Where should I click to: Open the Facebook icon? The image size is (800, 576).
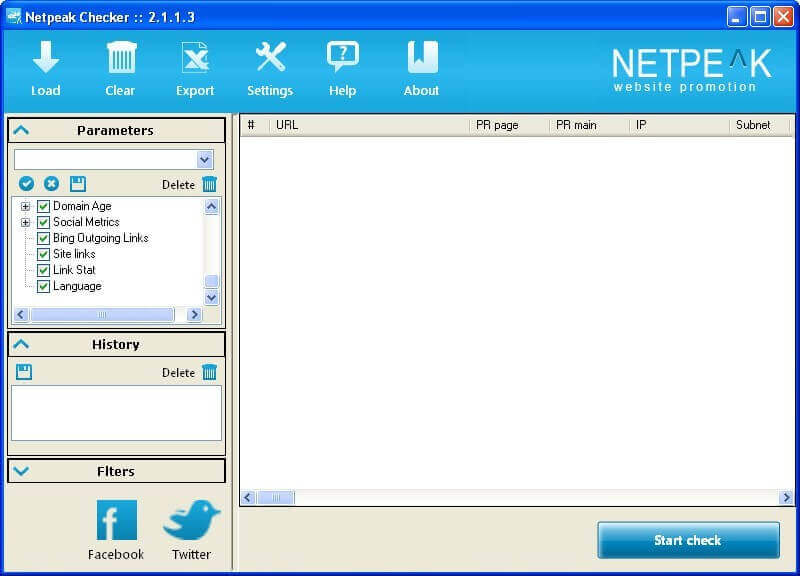click(117, 520)
